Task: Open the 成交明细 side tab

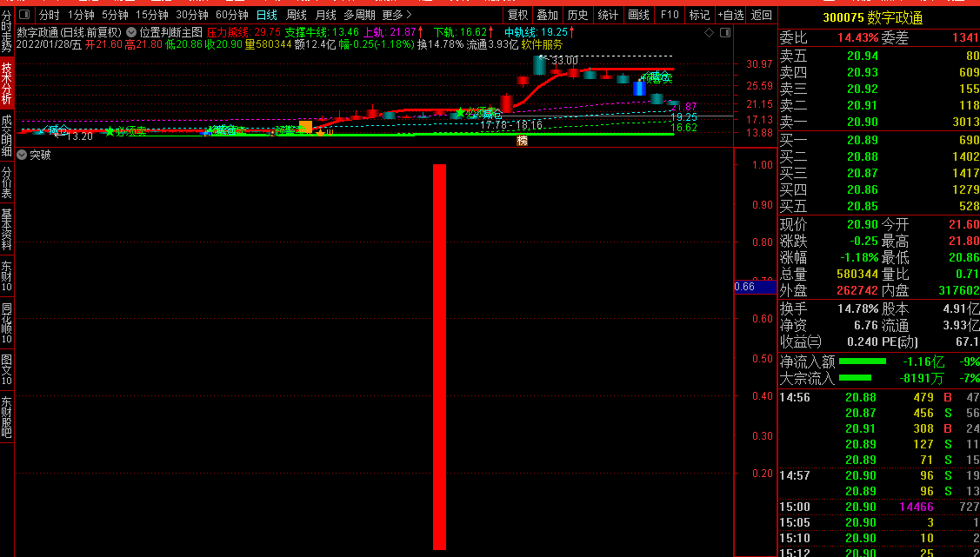Action: (7, 136)
